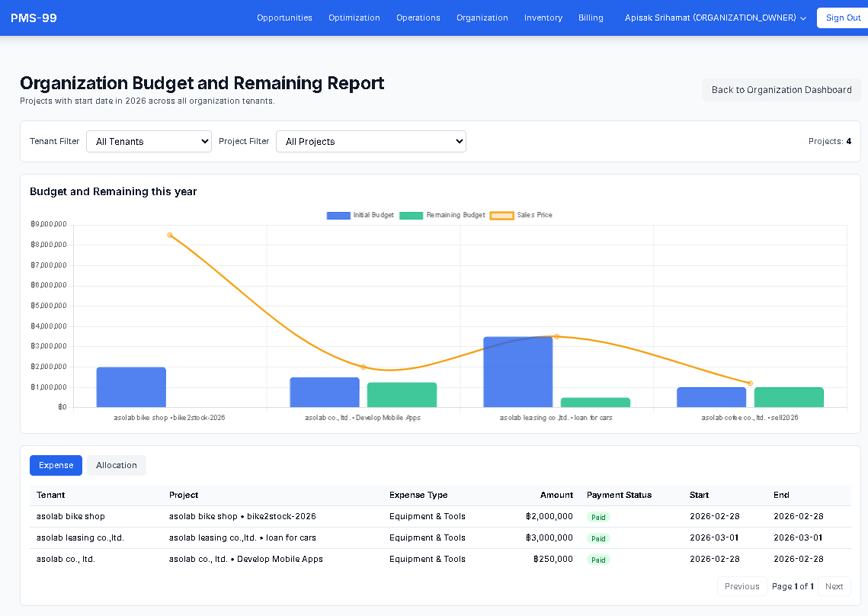The width and height of the screenshot is (868, 616).
Task: Click the Previous pagination button
Action: click(741, 586)
